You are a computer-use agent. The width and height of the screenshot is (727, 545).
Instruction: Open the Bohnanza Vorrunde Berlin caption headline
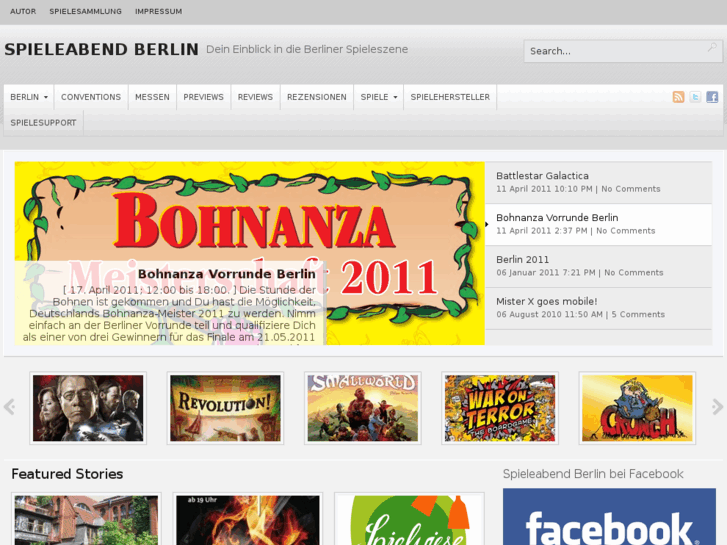(x=227, y=274)
